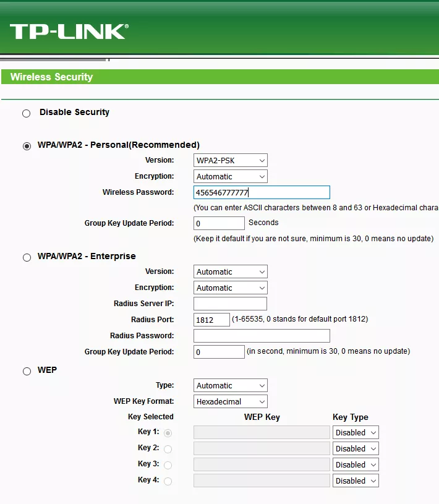Click the Wireless Password field

(x=262, y=192)
